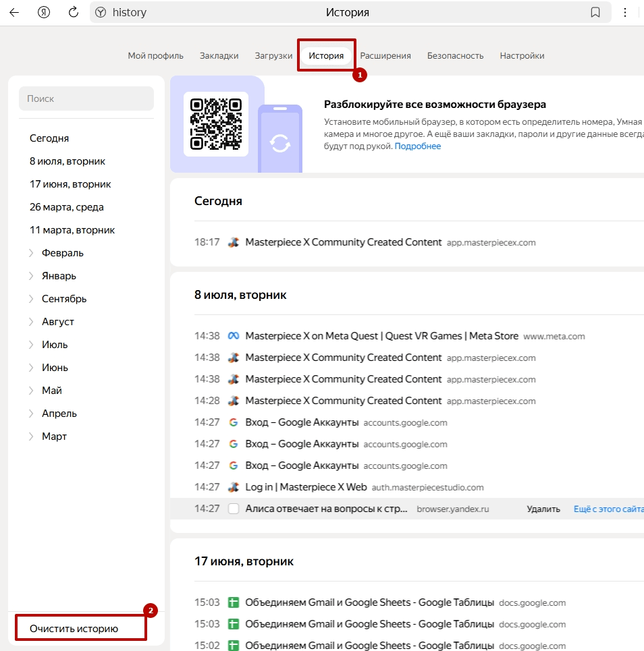Jump to 26 марта, среда in the sidebar
Viewport: 644px width, 651px height.
[66, 206]
